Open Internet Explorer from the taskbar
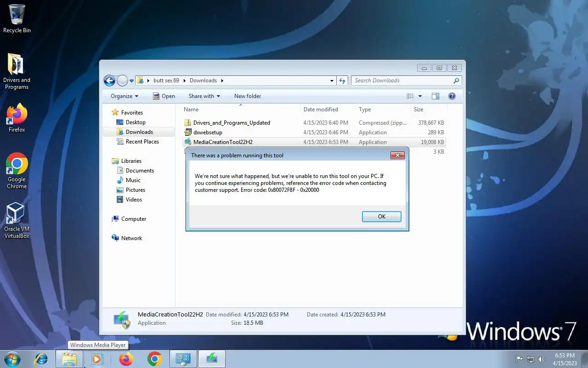This screenshot has height=368, width=588. (41, 359)
